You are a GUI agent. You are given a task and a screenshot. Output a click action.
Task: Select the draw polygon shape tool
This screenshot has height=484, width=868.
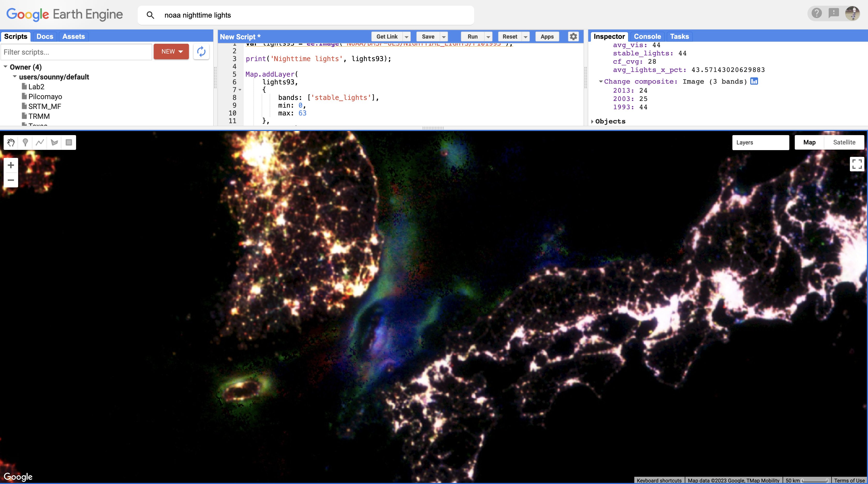(x=54, y=143)
